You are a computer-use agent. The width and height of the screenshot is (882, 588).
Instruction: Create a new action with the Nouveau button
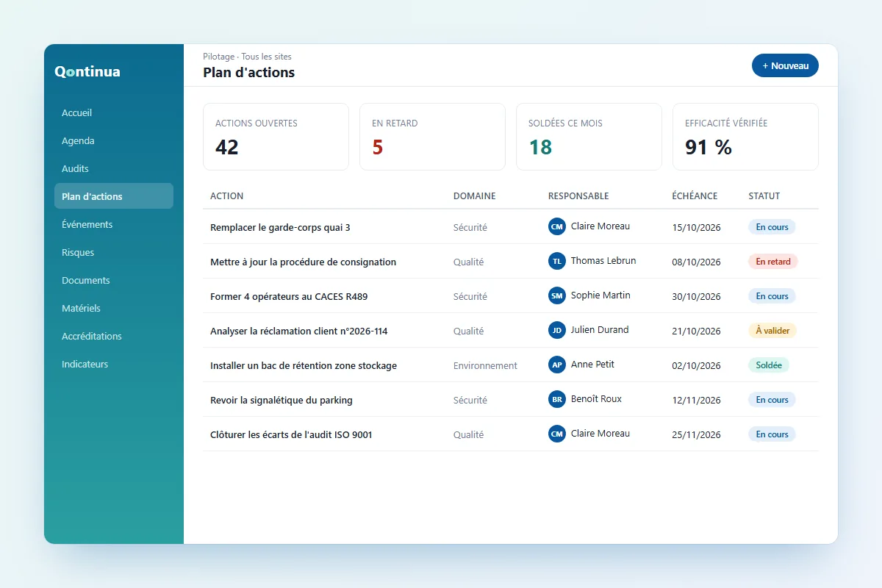point(785,65)
